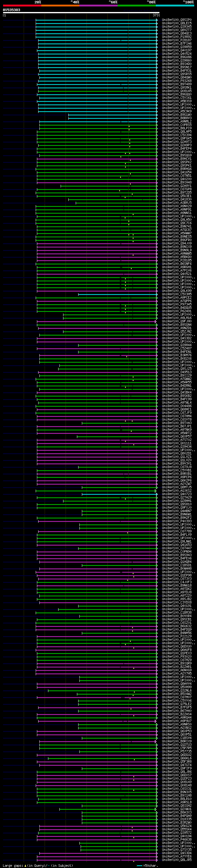Select label UniRef100_C5YI61
Screen dimensions: 197x868
(177, 98)
